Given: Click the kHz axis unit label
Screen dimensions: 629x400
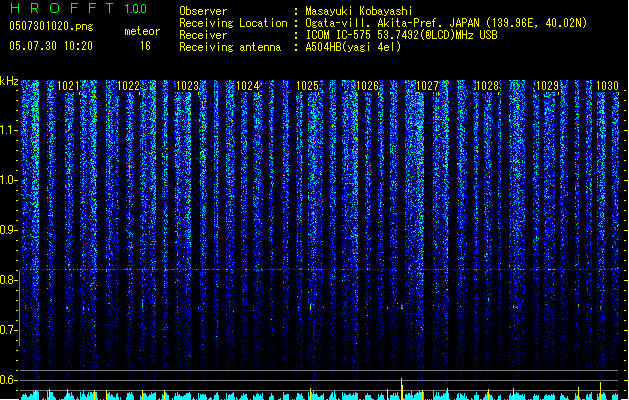Looking at the screenshot, I should [9, 81].
